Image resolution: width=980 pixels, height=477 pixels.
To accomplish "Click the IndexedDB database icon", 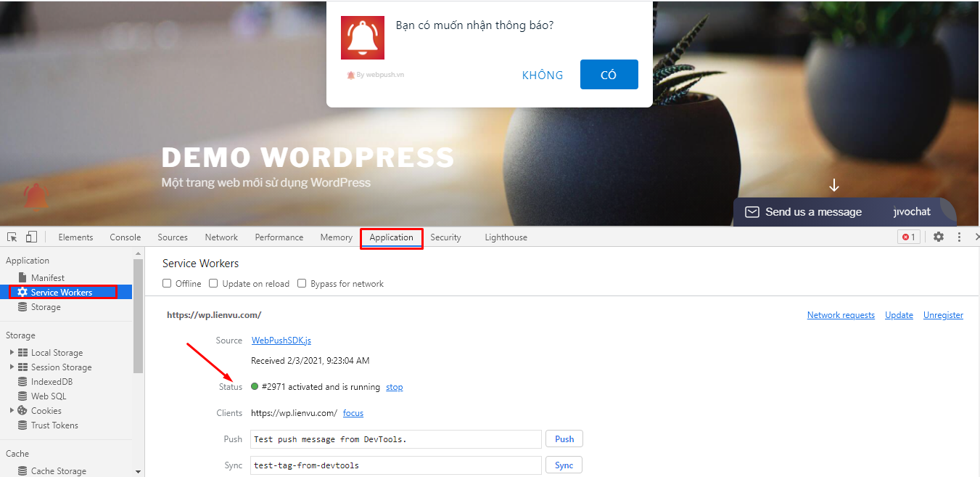I will pos(22,382).
